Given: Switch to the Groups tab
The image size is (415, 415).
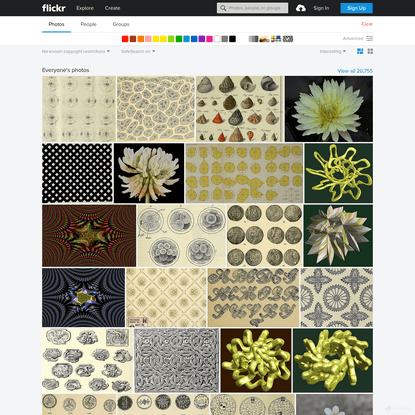Looking at the screenshot, I should click(121, 24).
